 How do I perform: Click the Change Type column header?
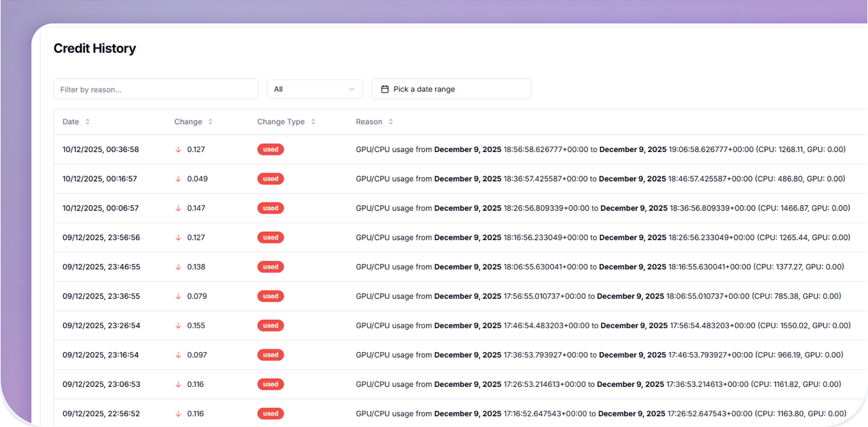click(281, 122)
